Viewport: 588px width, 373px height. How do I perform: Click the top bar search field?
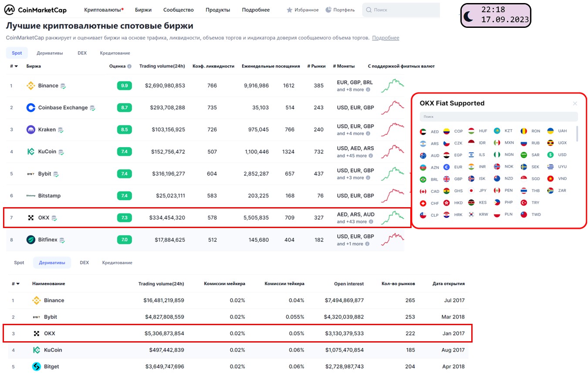401,10
